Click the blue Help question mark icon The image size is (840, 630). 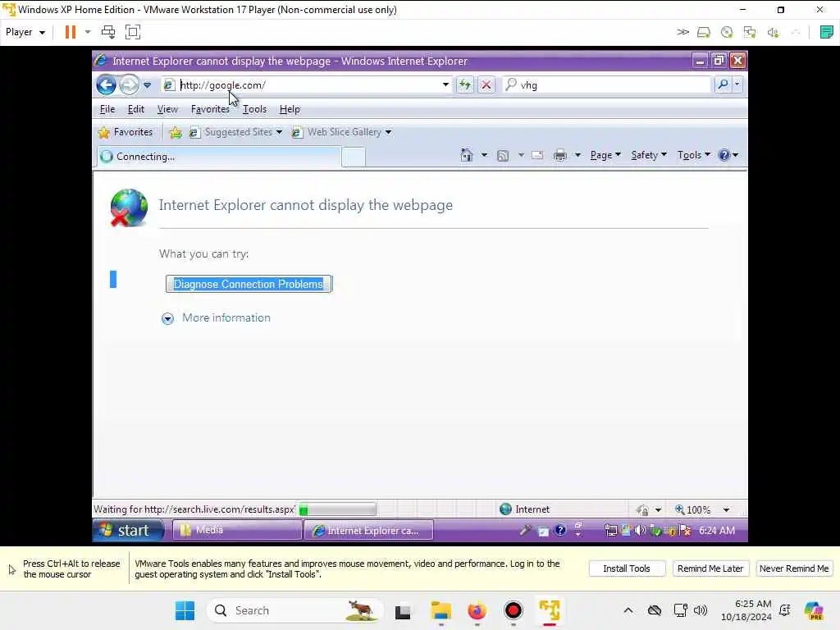(724, 155)
